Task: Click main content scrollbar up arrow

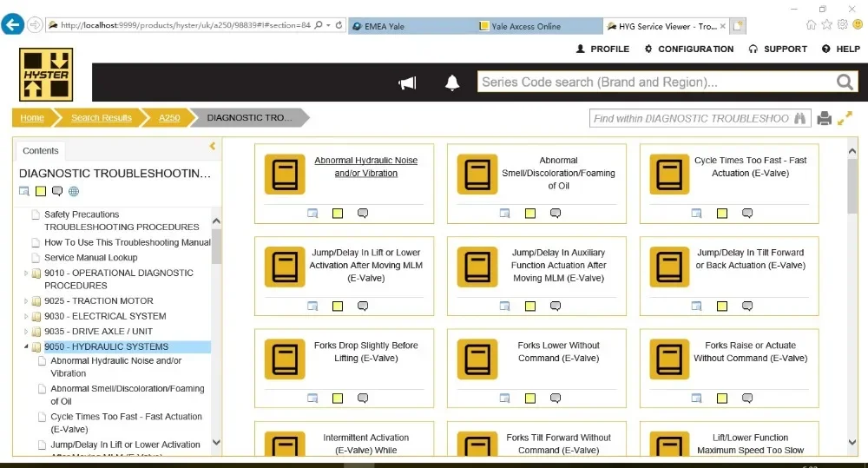Action: (x=852, y=151)
